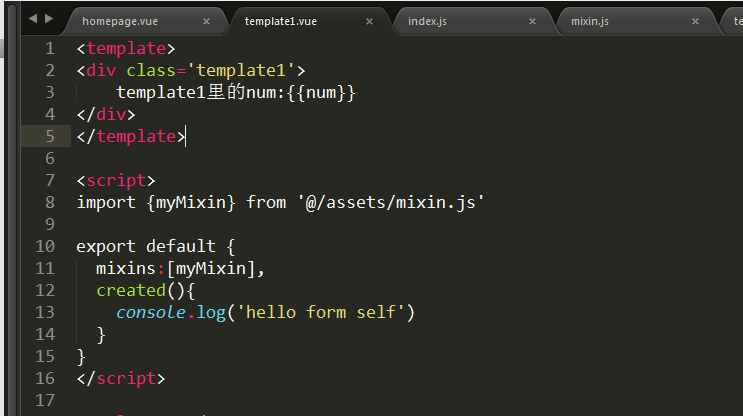Click the 'from' keyword on line 8
Image resolution: width=743 pixels, height=416 pixels.
click(x=266, y=202)
